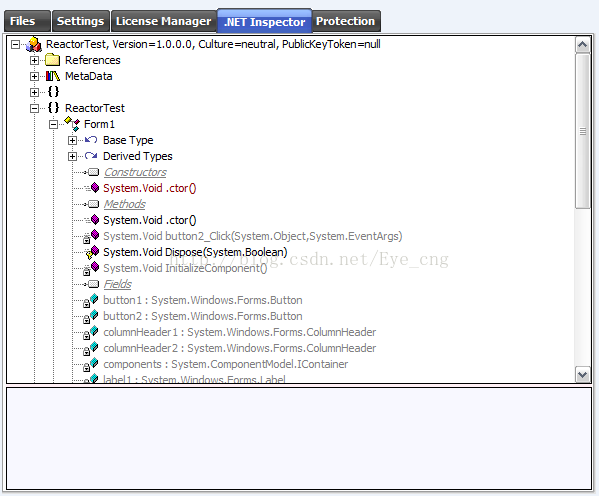
Task: Select the button2_Click method entry
Action: pyautogui.click(x=253, y=236)
